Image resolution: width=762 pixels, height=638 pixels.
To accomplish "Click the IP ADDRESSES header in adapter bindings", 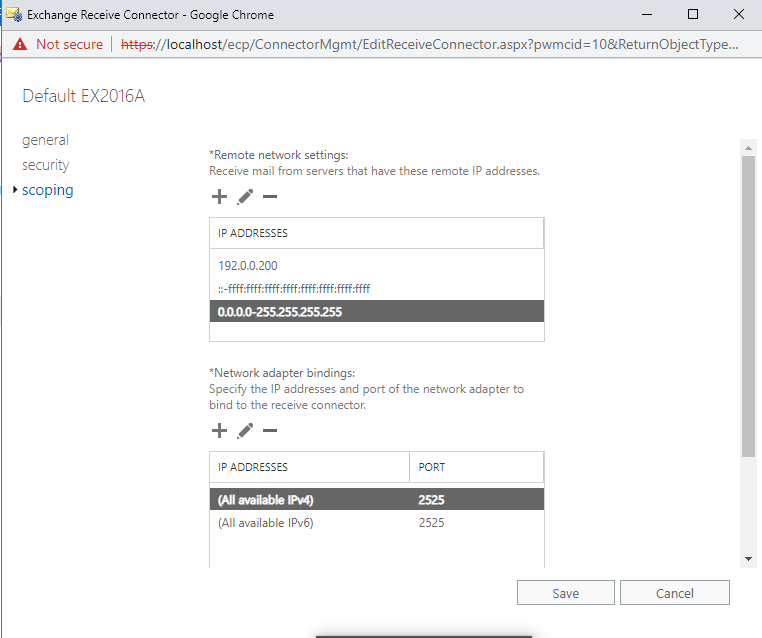I will click(310, 467).
